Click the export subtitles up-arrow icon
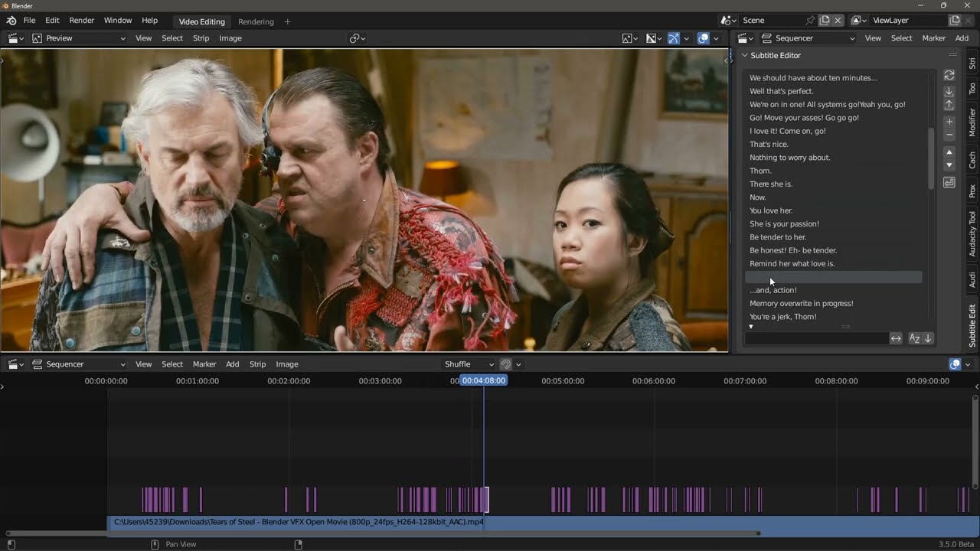 point(949,105)
